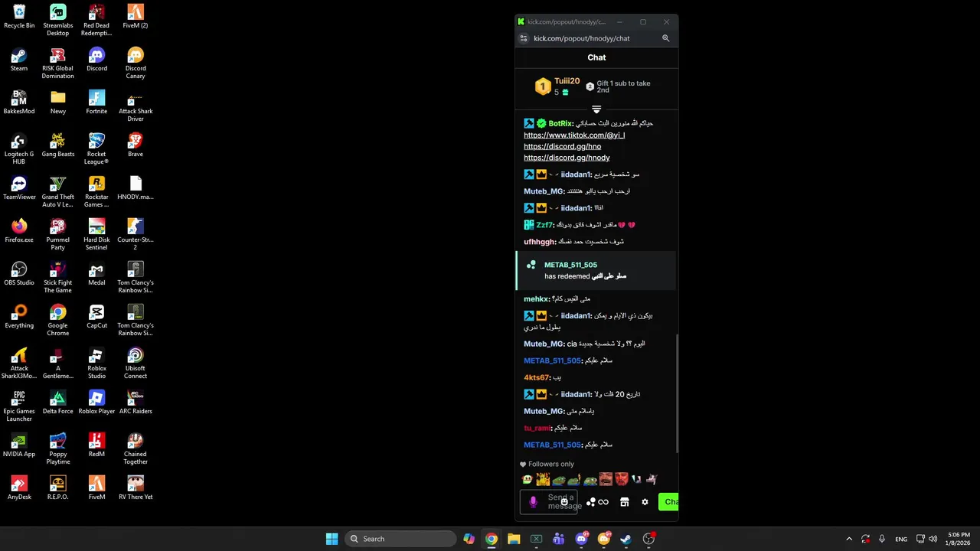Select the Discord Canary desktop icon
This screenshot has height=551, width=980.
(136, 63)
